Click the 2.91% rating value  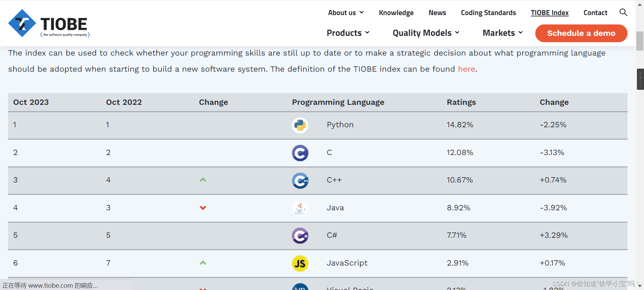pos(458,263)
